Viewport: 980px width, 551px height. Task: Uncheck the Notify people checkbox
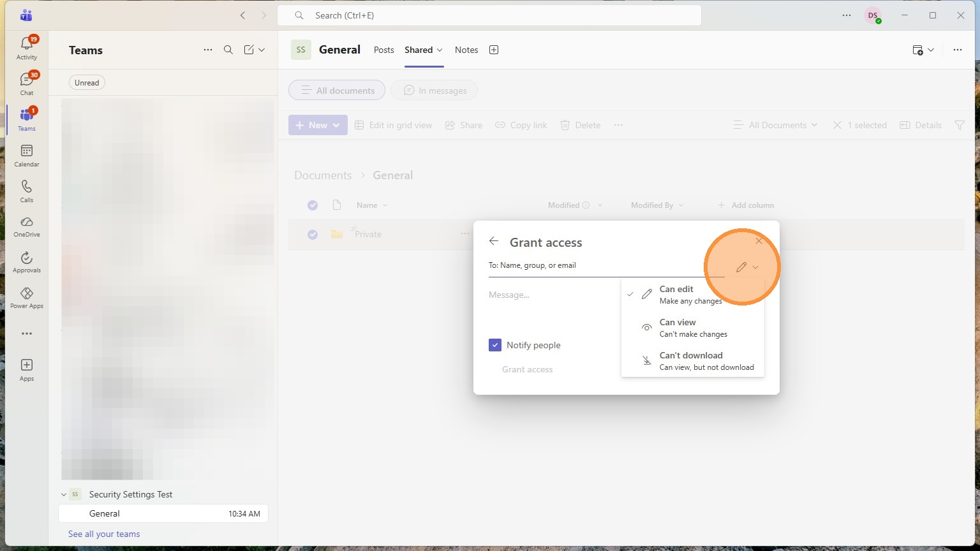click(x=495, y=345)
